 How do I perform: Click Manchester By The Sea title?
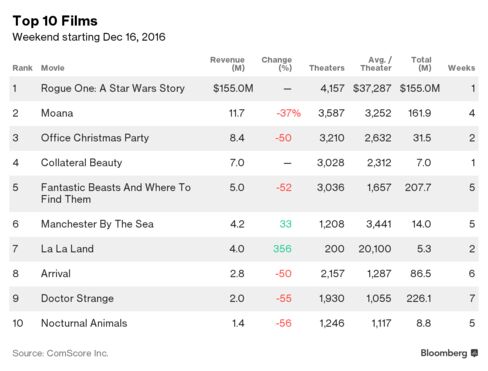97,224
